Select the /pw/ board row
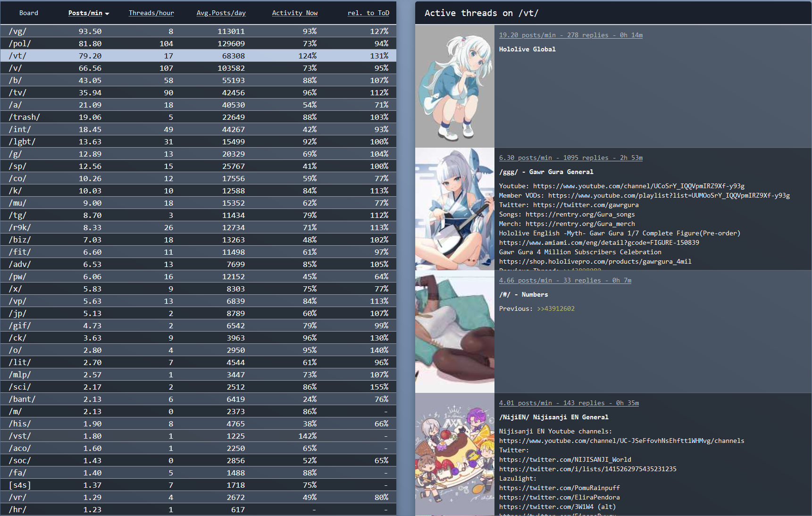The width and height of the screenshot is (812, 516). [198, 276]
